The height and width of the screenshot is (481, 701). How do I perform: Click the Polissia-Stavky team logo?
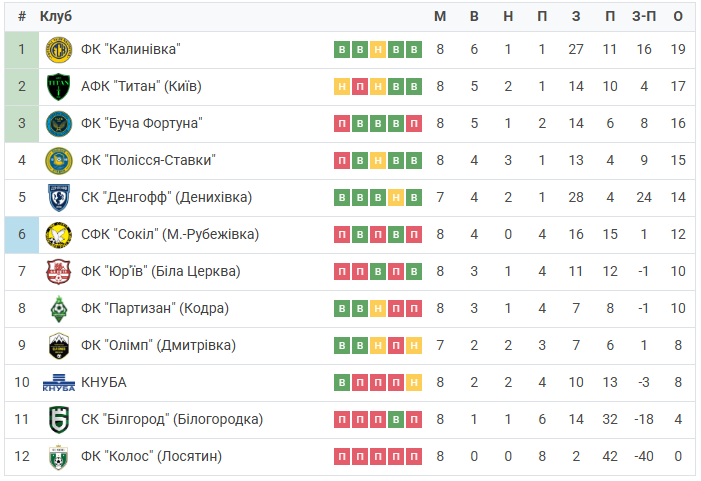59,161
